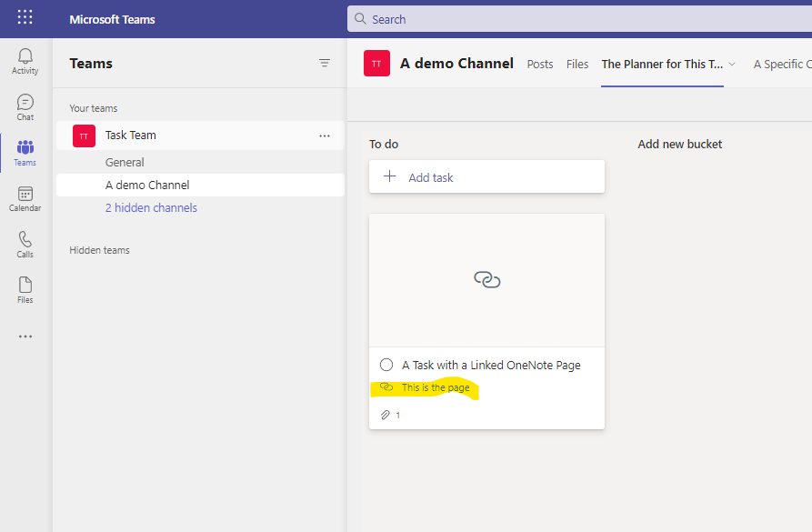Click the A demo Channel header title
This screenshot has width=812, height=532.
click(456, 63)
